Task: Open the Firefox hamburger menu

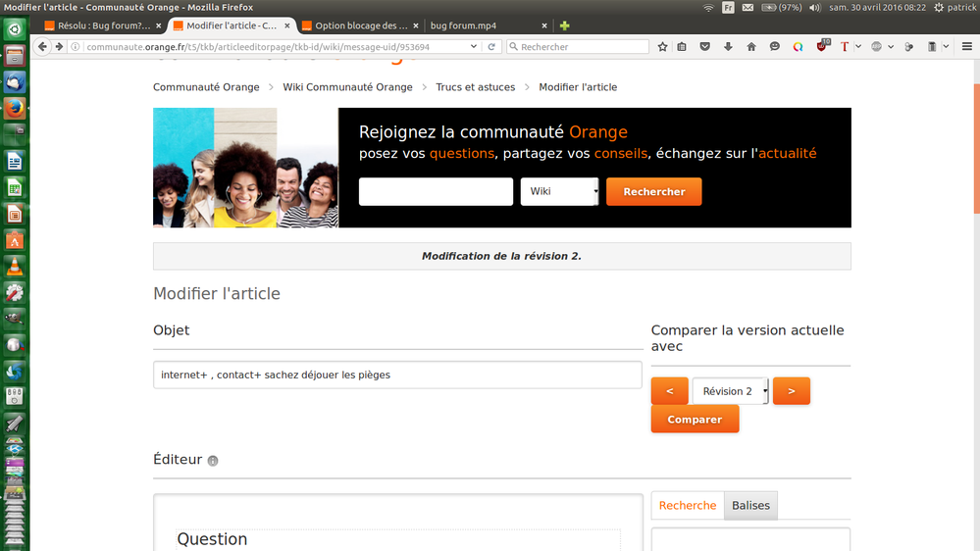Action: (967, 47)
